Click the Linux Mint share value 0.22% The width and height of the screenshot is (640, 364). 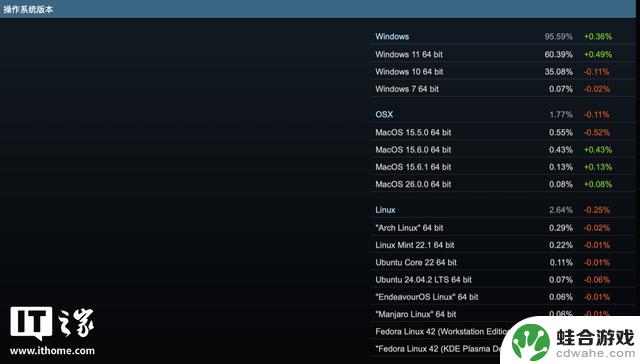[561, 245]
